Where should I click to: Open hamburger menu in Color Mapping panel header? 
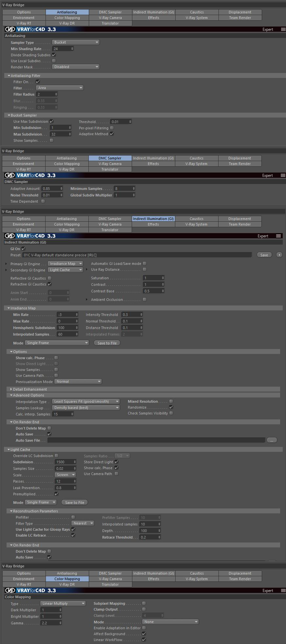click(x=283, y=591)
